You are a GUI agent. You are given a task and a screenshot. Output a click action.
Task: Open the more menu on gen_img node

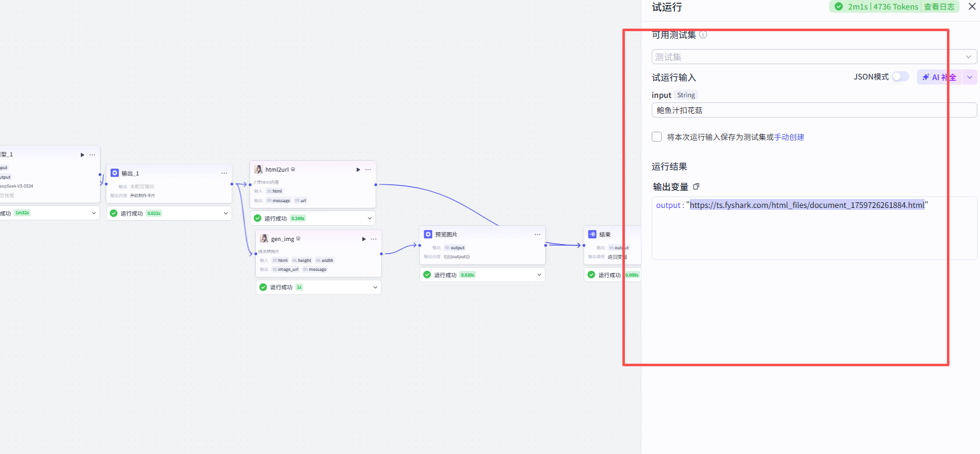[x=374, y=239]
